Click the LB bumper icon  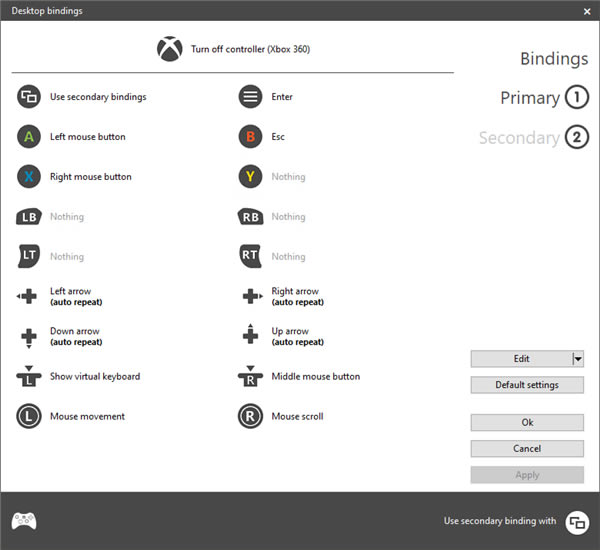click(29, 217)
